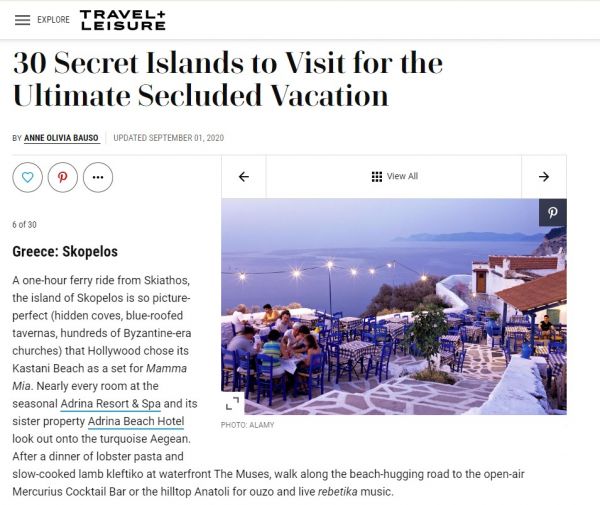Share on Pinterest using round pin button

click(x=62, y=176)
